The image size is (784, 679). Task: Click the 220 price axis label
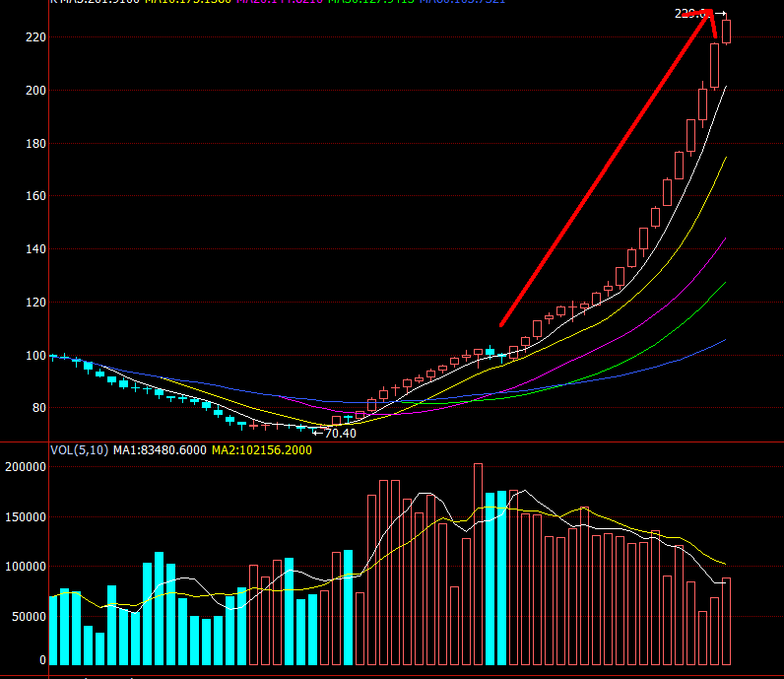tap(36, 37)
